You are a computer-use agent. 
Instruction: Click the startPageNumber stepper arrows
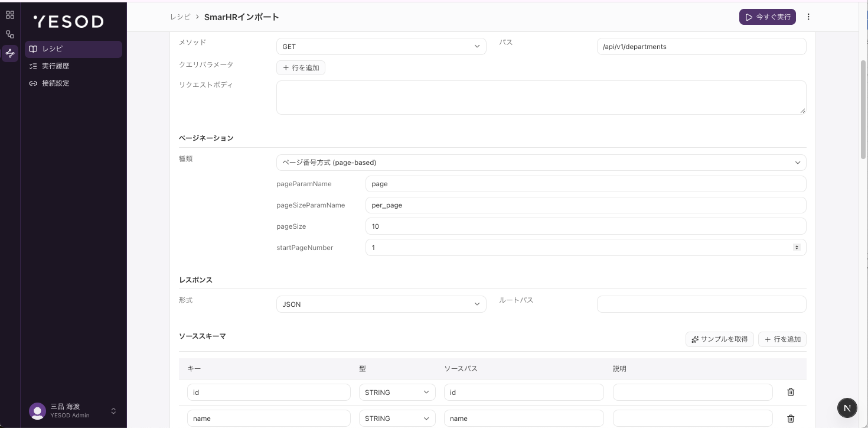[797, 248]
